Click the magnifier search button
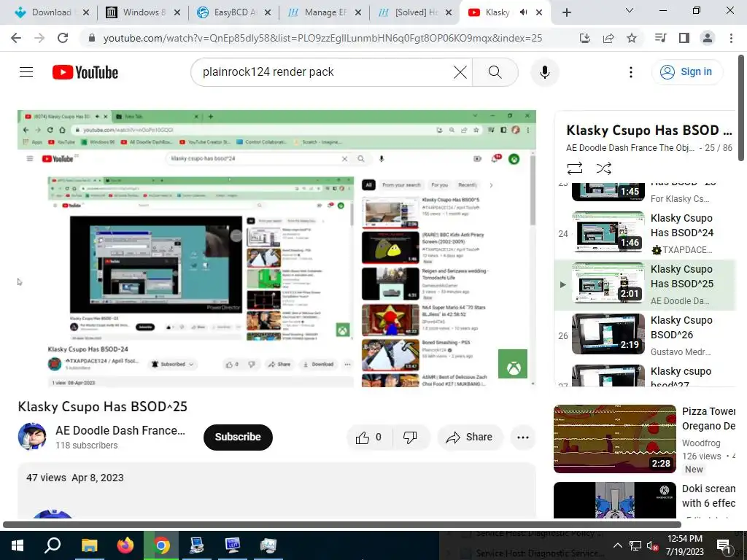Image resolution: width=747 pixels, height=560 pixels. [x=495, y=72]
